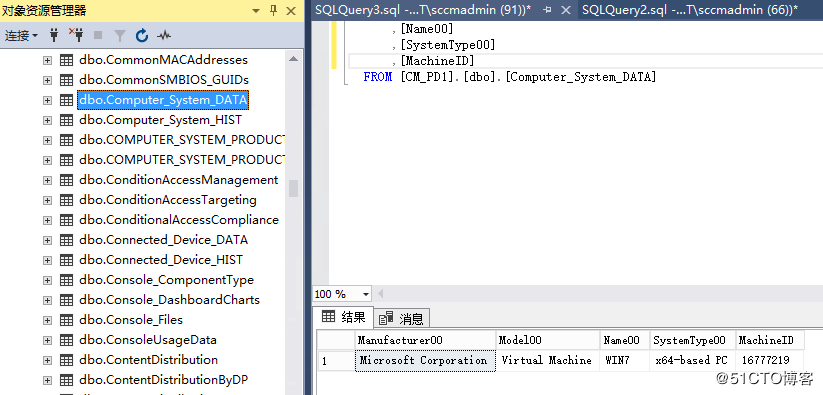Click table icon of dbo.Console_Files
This screenshot has width=823, height=395.
click(66, 320)
